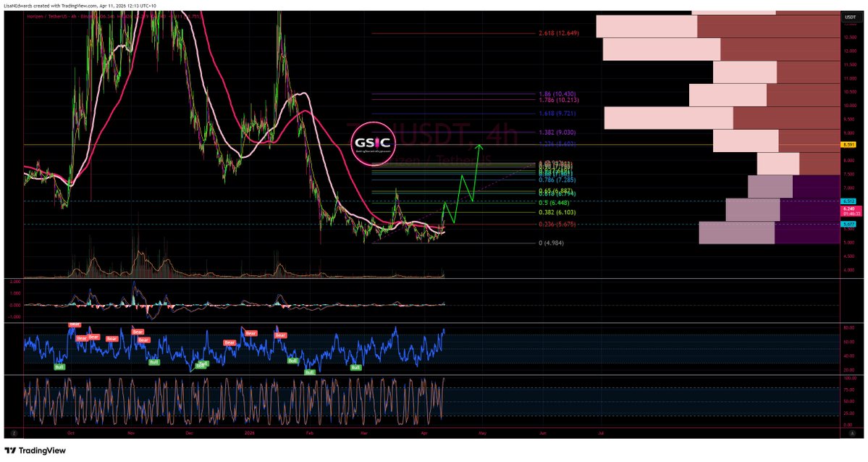Click Dec on the time axis
The image size is (868, 462).
click(190, 433)
